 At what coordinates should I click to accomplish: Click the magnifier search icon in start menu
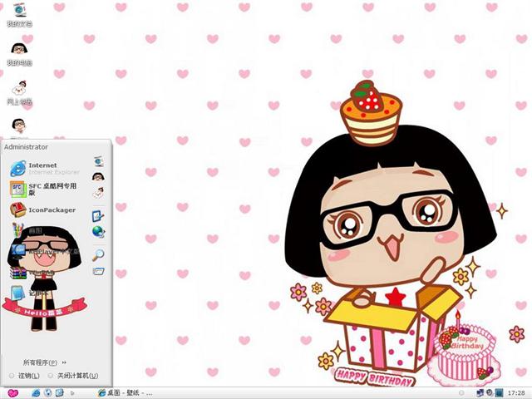point(98,255)
